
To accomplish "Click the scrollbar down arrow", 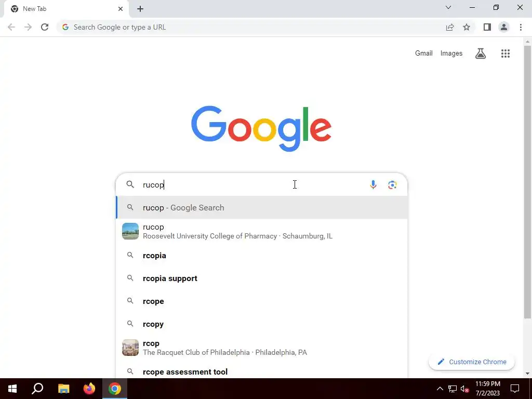I will 527,374.
